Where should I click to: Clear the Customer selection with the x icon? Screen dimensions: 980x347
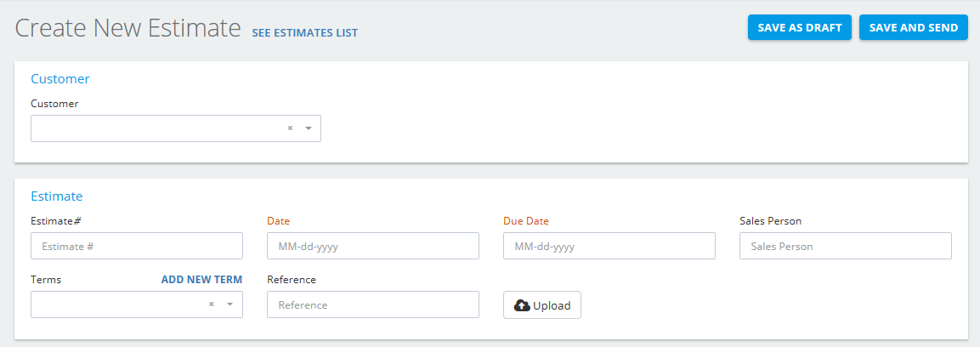[x=290, y=128]
